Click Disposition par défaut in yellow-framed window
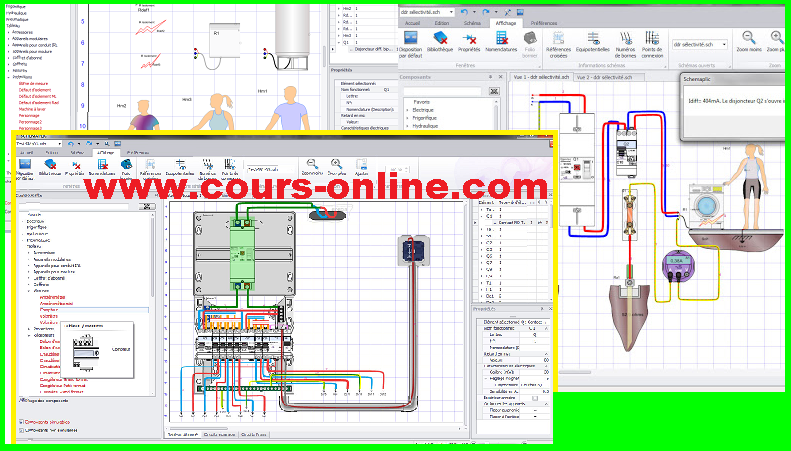791x451 pixels. [24, 164]
